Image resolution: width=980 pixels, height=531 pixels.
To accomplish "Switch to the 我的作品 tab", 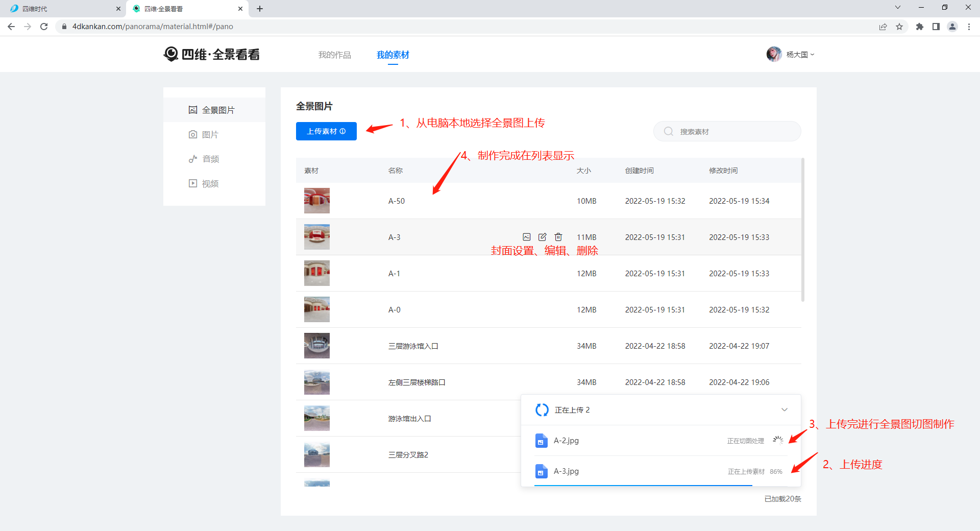I will point(334,55).
